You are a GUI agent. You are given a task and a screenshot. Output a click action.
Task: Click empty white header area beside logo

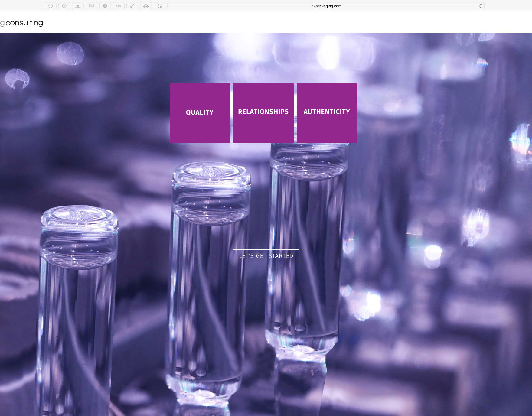point(272,22)
